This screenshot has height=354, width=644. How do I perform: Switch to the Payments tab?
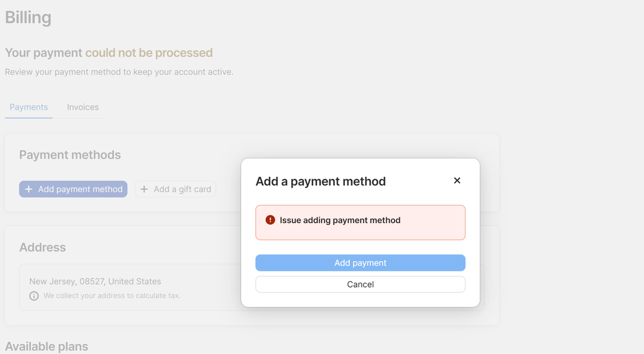28,107
